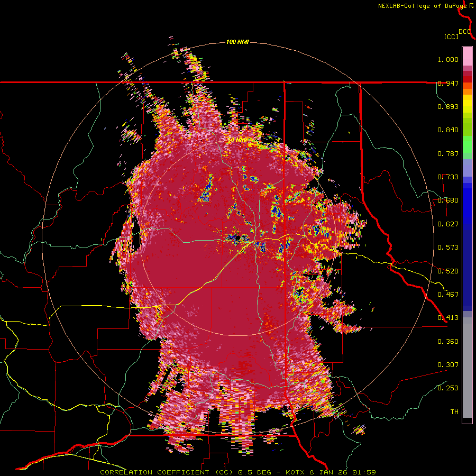Viewport: 476px width, 476px height.
Task: Click the 0.467 scale value
Action: click(448, 295)
